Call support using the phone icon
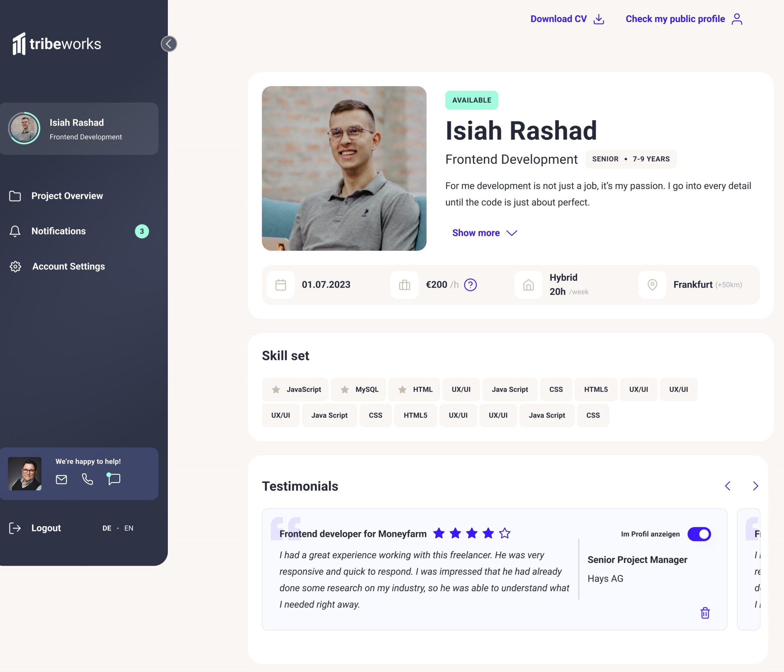Image resolution: width=784 pixels, height=672 pixels. (87, 479)
